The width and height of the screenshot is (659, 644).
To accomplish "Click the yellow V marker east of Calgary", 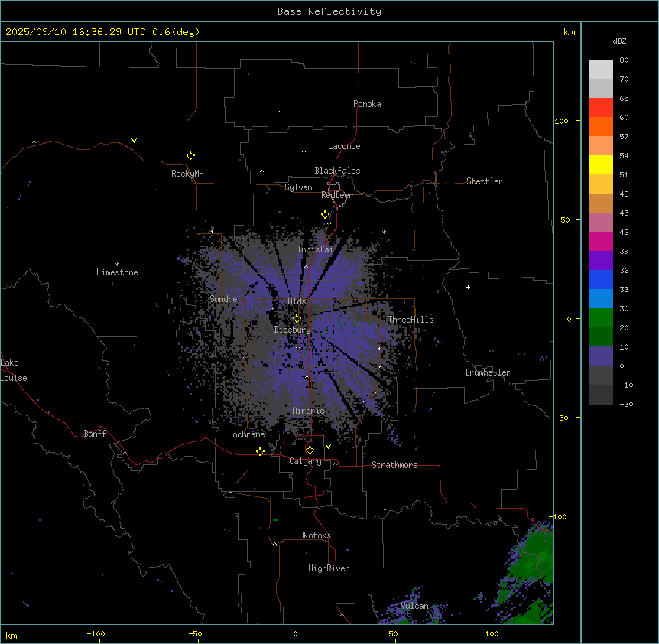I will coord(328,447).
